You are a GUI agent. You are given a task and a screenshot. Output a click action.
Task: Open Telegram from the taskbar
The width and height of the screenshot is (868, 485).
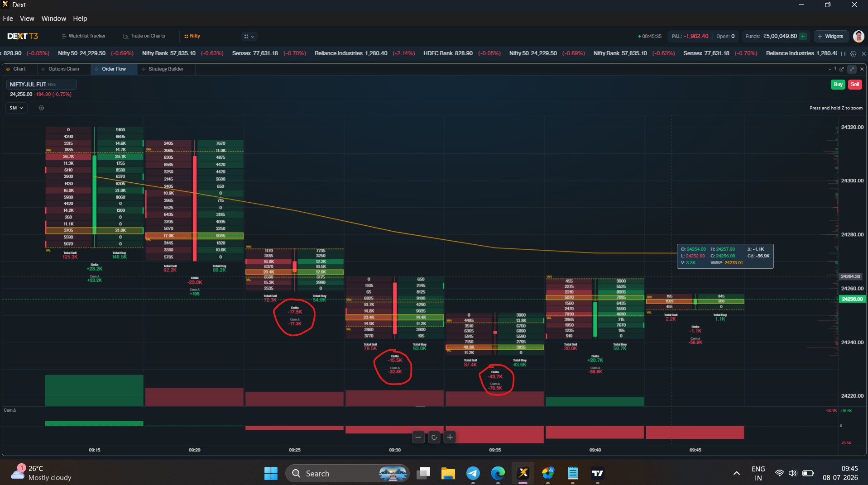pos(473,474)
